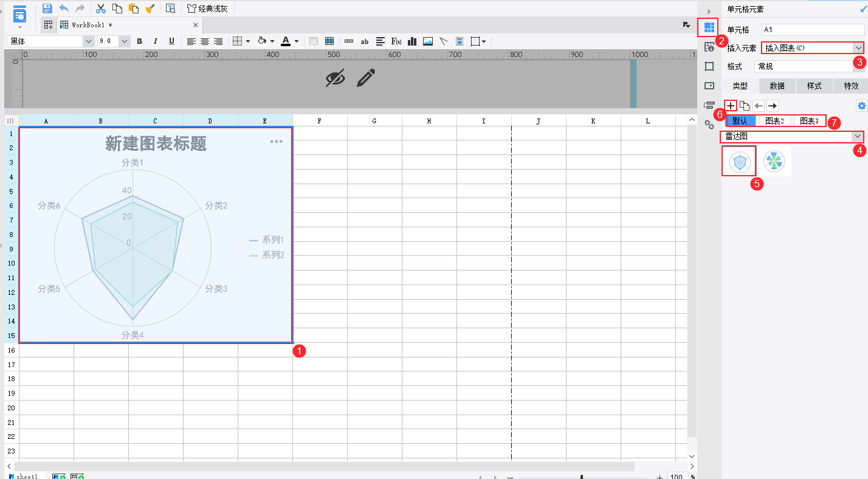The height and width of the screenshot is (479, 868).
Task: Center align cell text
Action: [x=205, y=41]
